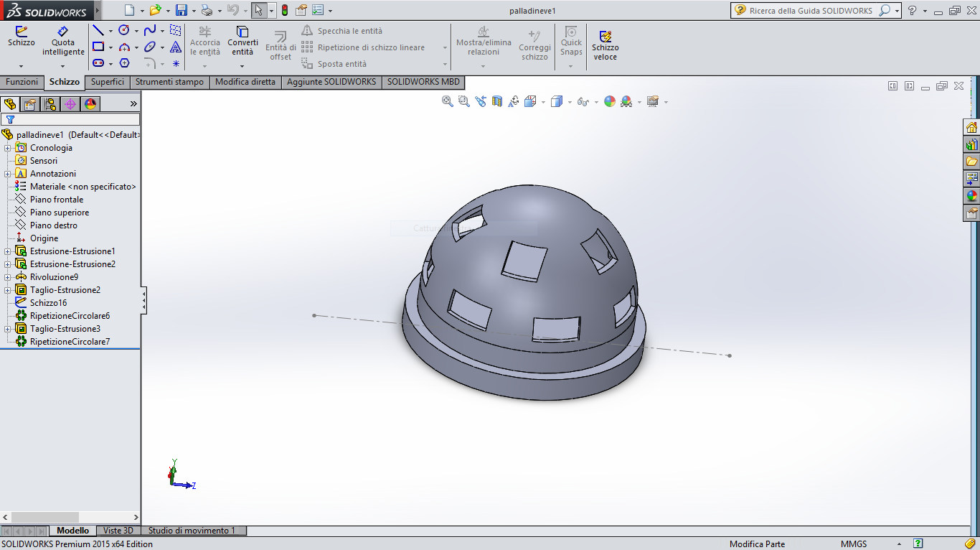Switch to the Modifica diretta tab
This screenshot has height=550, width=980.
tap(245, 82)
